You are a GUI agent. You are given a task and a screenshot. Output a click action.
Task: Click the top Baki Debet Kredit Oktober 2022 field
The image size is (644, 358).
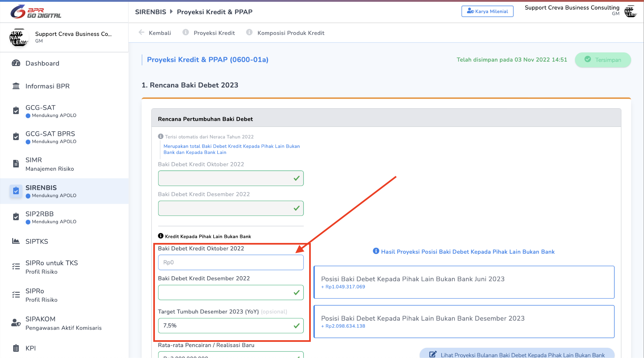[x=231, y=178]
